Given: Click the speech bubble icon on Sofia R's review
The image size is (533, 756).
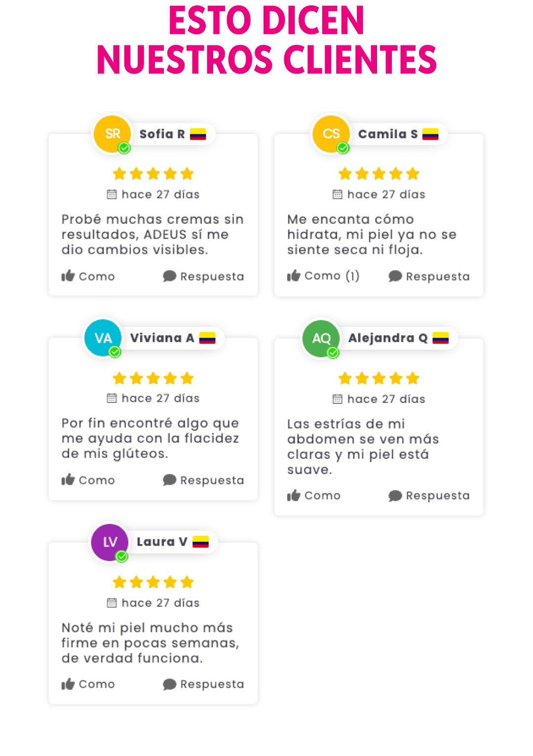Looking at the screenshot, I should point(169,276).
